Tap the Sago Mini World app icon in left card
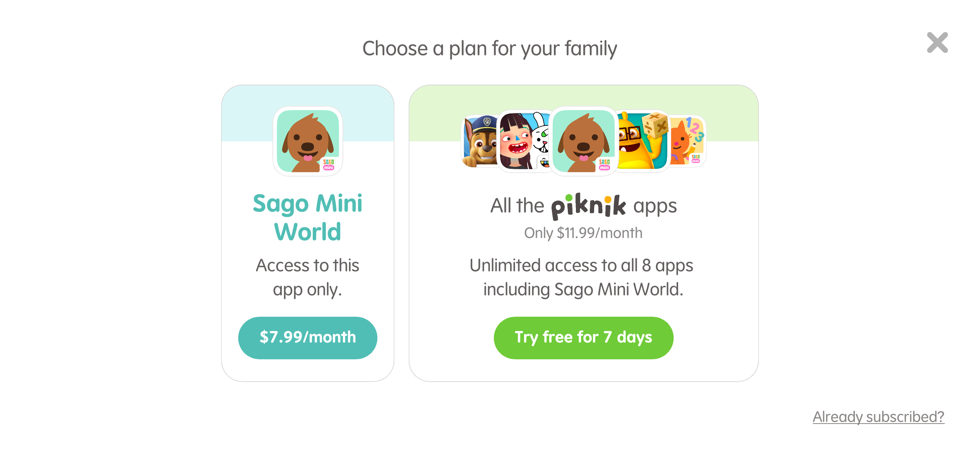This screenshot has width=980, height=453. [x=308, y=141]
